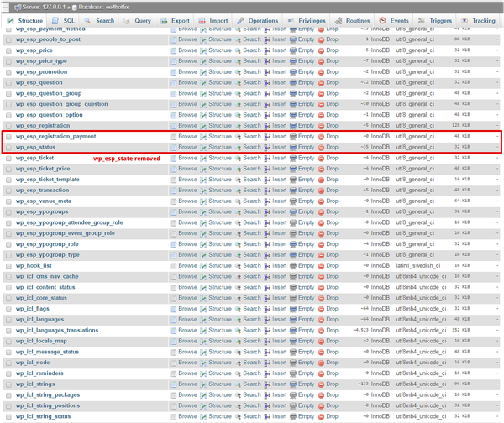Open table wp_esp_ticket_template

[48, 180]
